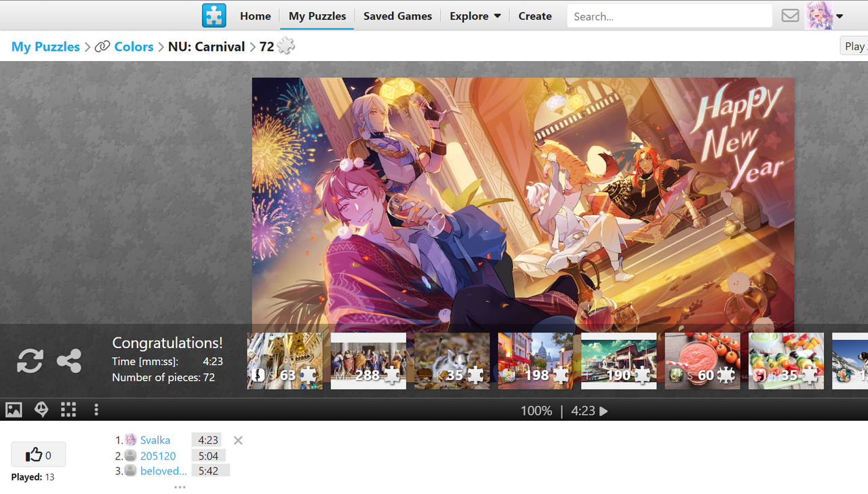Open the three-dot more options menu
Screen dimensions: 868x494
point(96,410)
